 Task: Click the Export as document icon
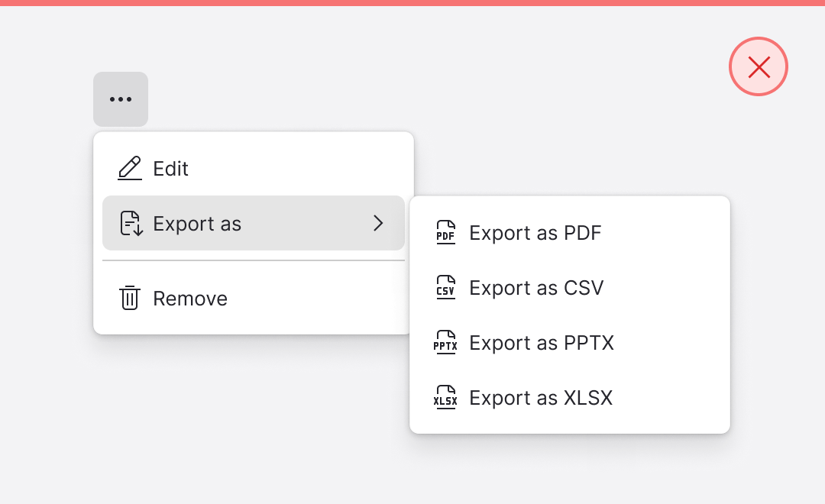pos(131,224)
